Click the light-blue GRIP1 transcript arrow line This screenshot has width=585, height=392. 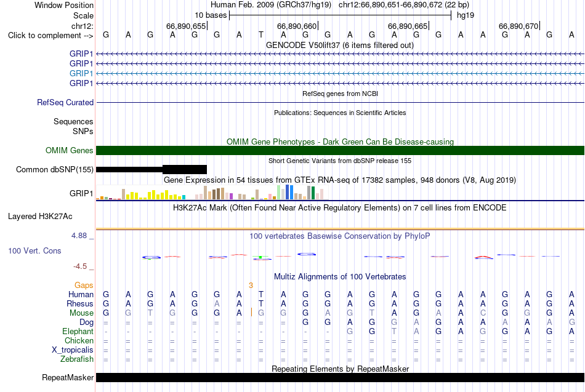(x=340, y=73)
